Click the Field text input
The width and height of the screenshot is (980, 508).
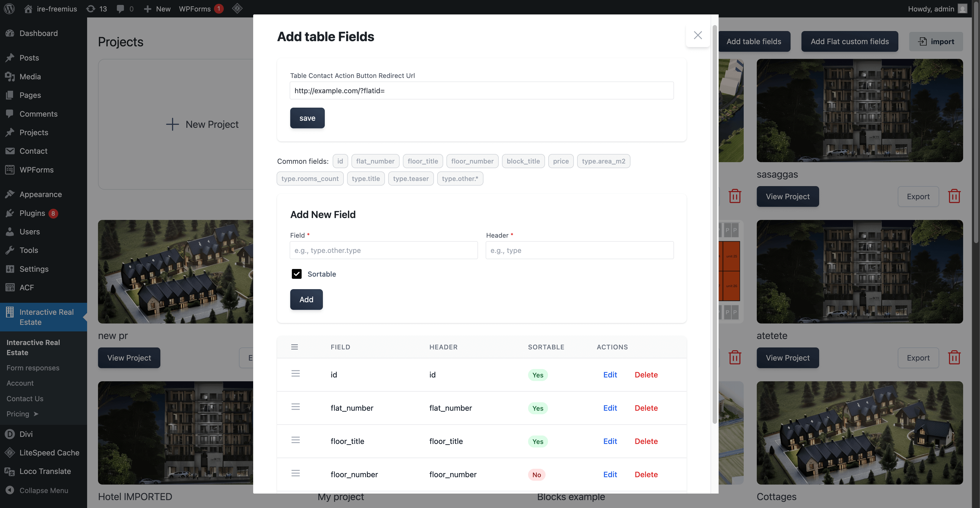click(x=384, y=250)
